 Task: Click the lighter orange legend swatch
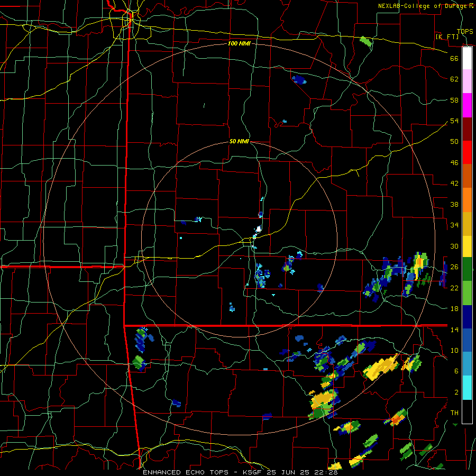tap(467, 200)
